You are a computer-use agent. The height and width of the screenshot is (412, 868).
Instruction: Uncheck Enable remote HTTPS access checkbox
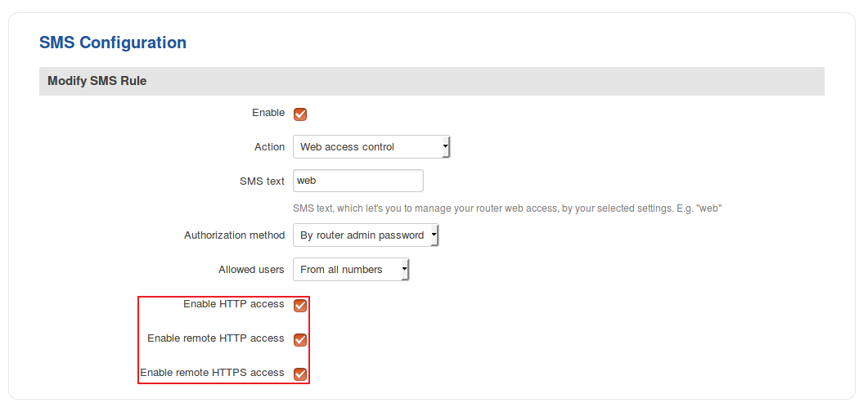tap(300, 374)
